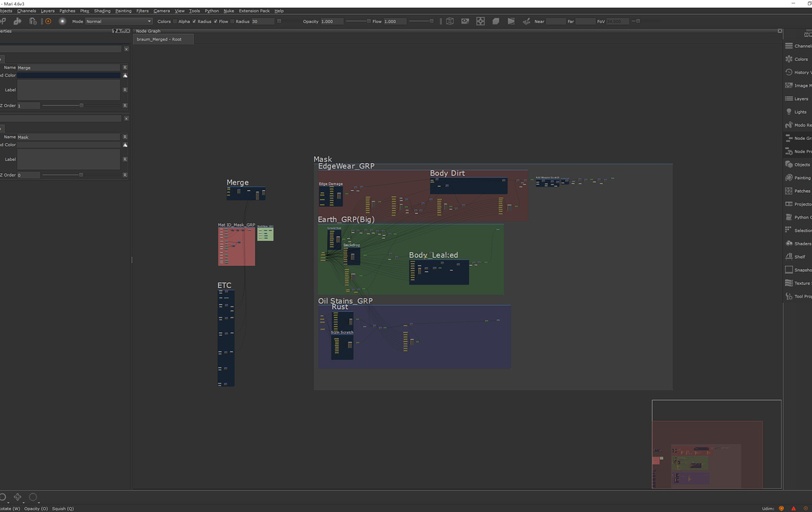The width and height of the screenshot is (812, 512).
Task: Open the Shading menu
Action: click(102, 11)
